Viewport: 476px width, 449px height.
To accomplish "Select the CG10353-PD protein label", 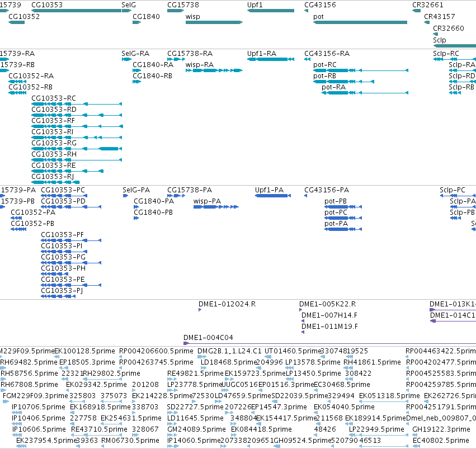I will point(63,201).
